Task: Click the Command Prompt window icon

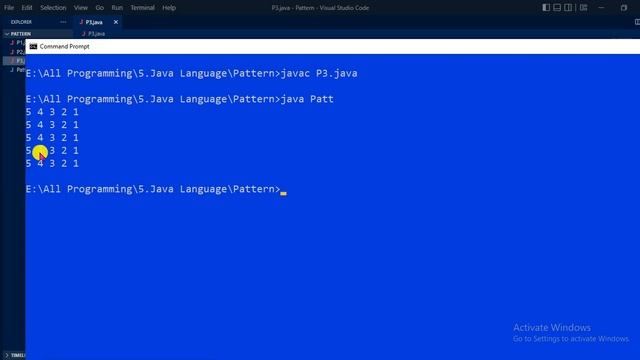Action: coord(33,47)
